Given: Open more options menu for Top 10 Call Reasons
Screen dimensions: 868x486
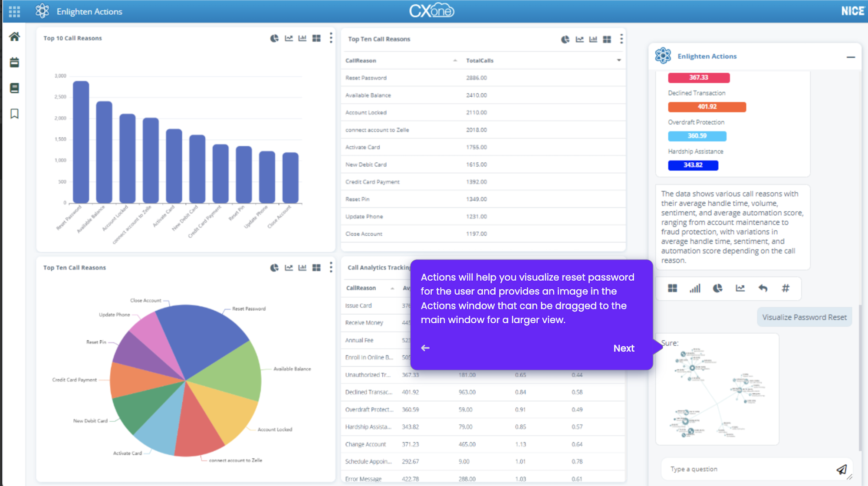Looking at the screenshot, I should 331,38.
